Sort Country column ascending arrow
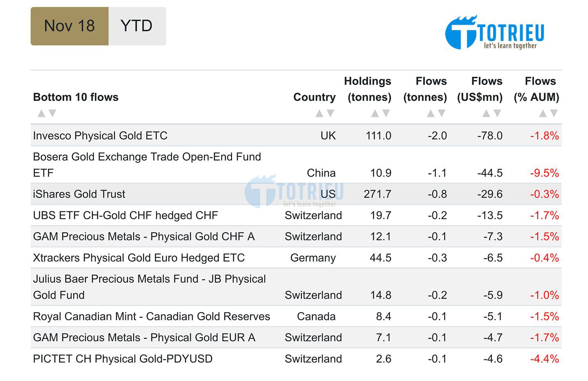Screen dimensions: 588x381 click(x=319, y=114)
